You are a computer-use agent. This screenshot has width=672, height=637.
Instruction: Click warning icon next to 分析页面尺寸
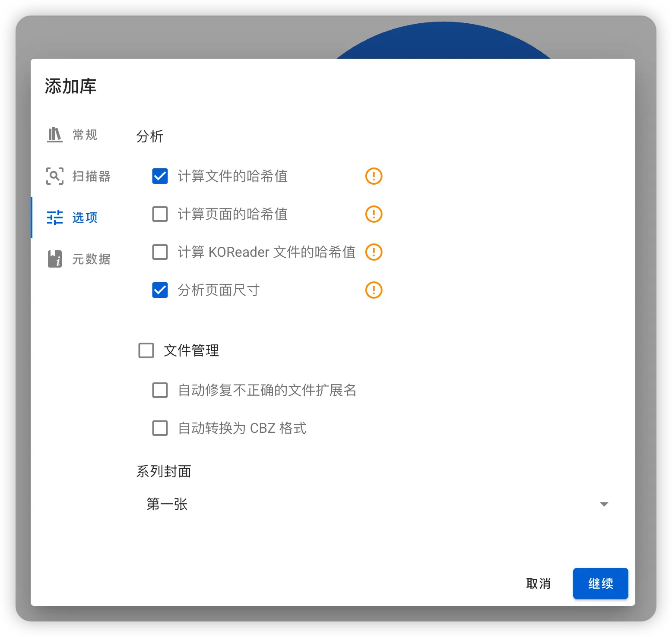(x=374, y=290)
